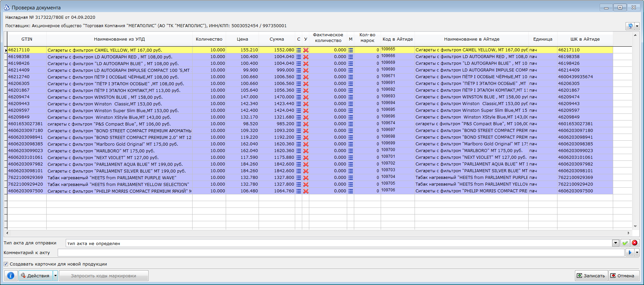Click the "Количество" column header
Screen dimensions: 644x285
point(209,39)
